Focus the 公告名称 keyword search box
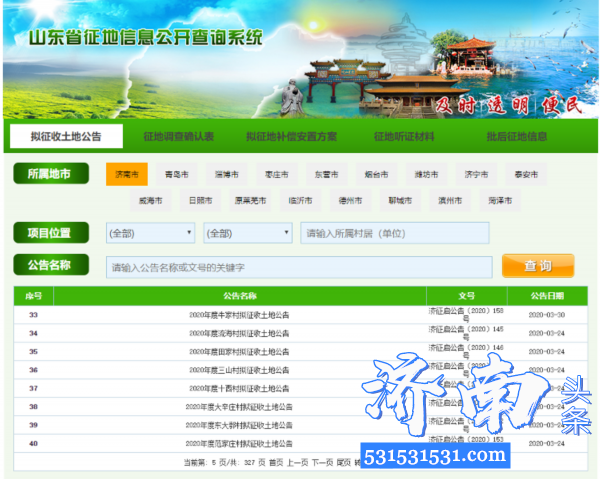The width and height of the screenshot is (600, 479). 299,267
